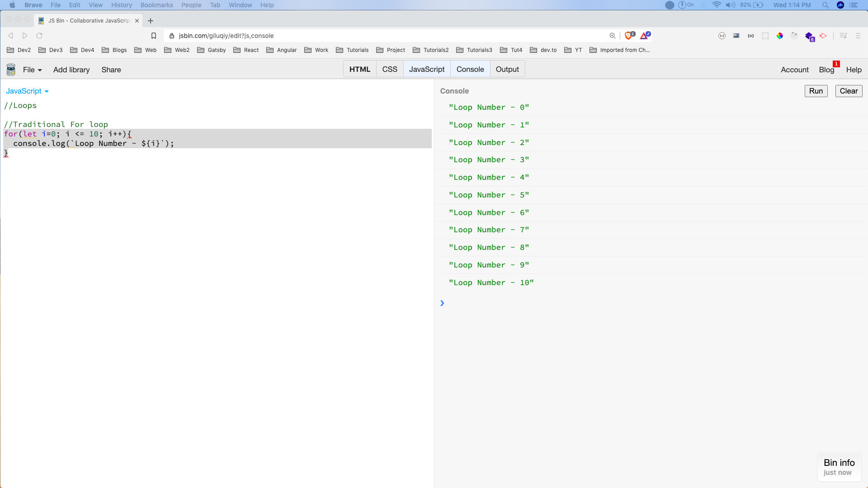Image resolution: width=868 pixels, height=488 pixels.
Task: Click the browser forward arrow
Action: [25, 36]
